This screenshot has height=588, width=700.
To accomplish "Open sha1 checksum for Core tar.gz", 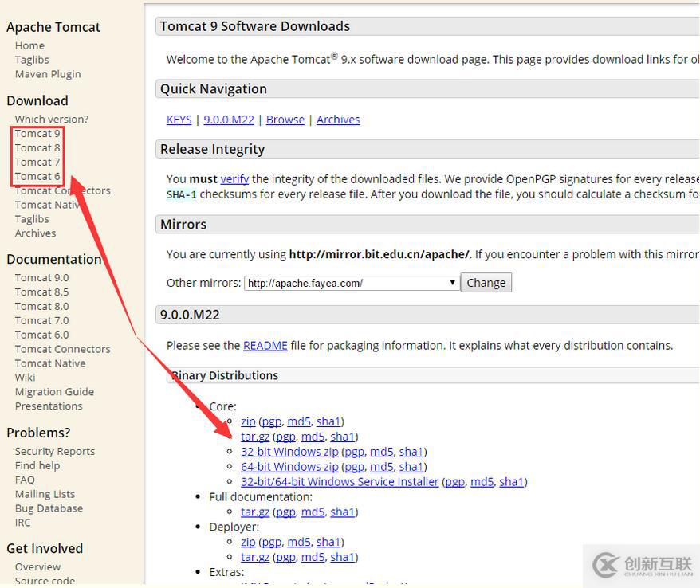I will [342, 437].
